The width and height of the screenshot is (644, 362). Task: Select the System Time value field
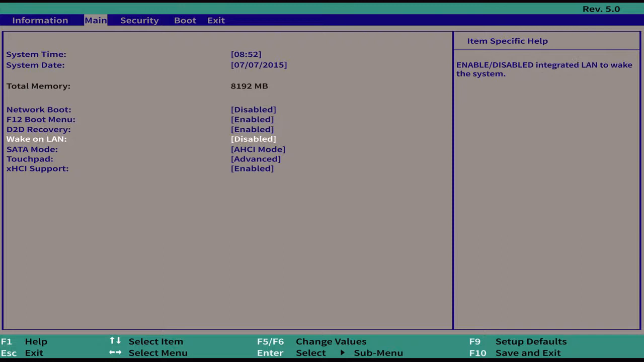click(x=246, y=54)
